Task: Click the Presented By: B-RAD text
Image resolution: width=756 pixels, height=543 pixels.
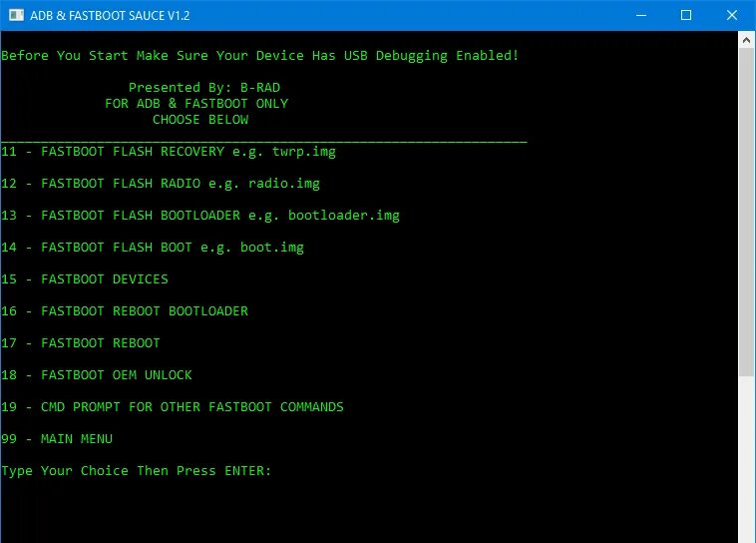Action: point(204,88)
